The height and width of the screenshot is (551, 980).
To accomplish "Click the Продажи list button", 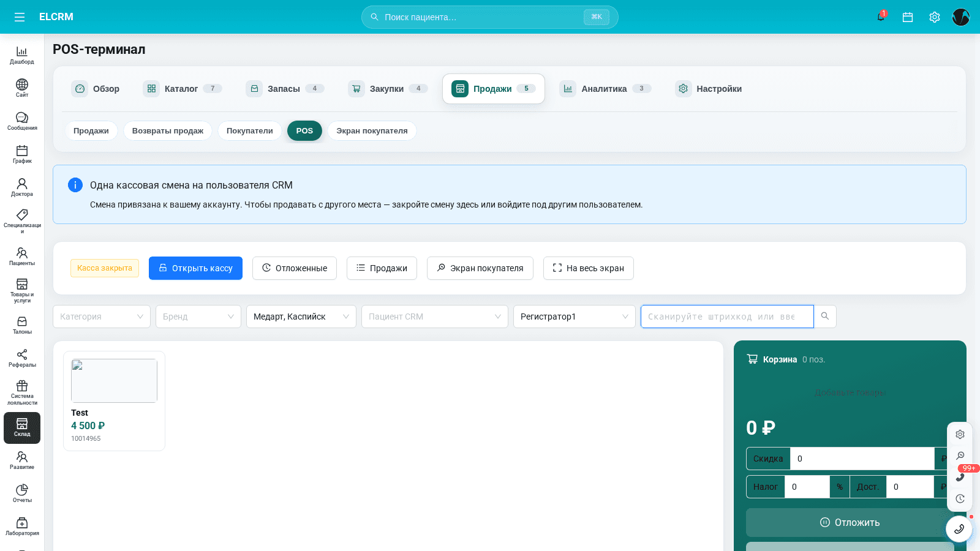I will [x=382, y=268].
